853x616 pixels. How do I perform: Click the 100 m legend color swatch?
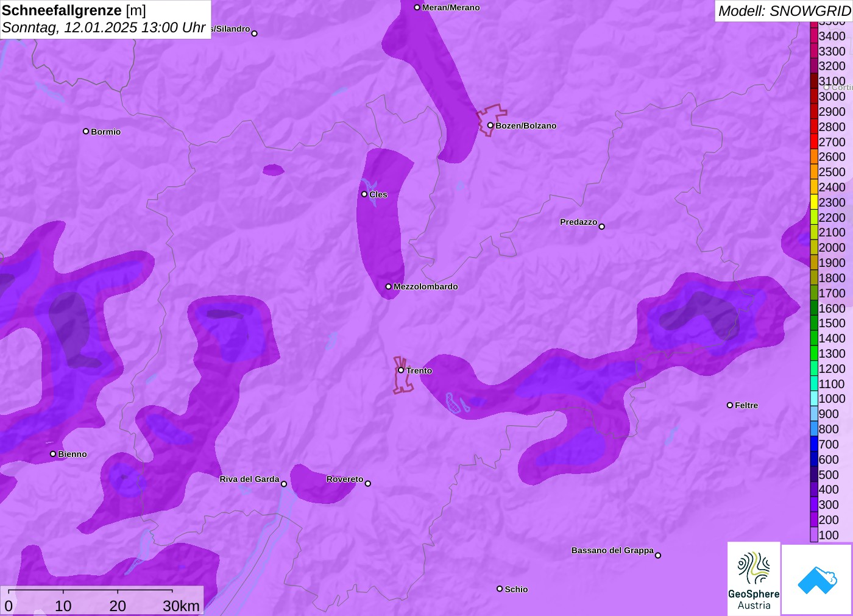click(814, 535)
